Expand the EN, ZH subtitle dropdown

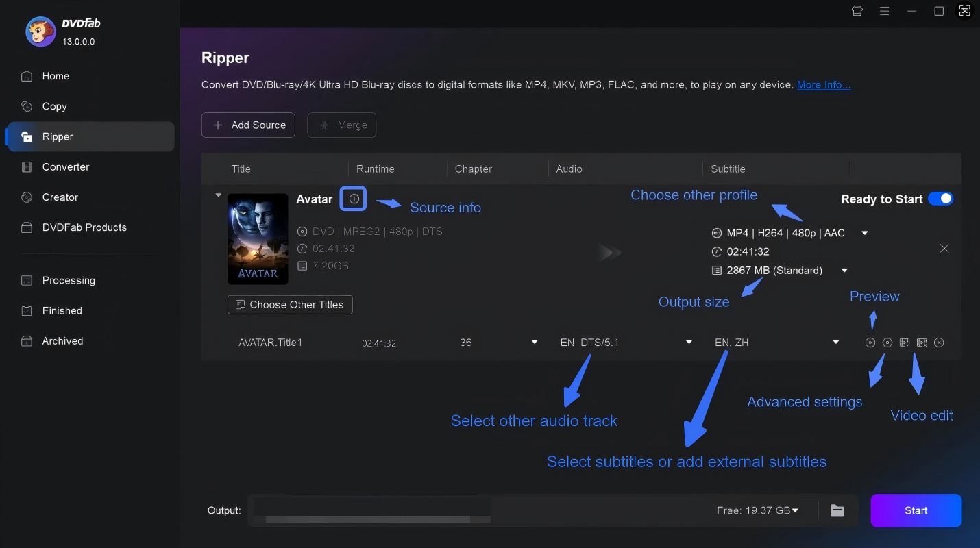point(836,342)
